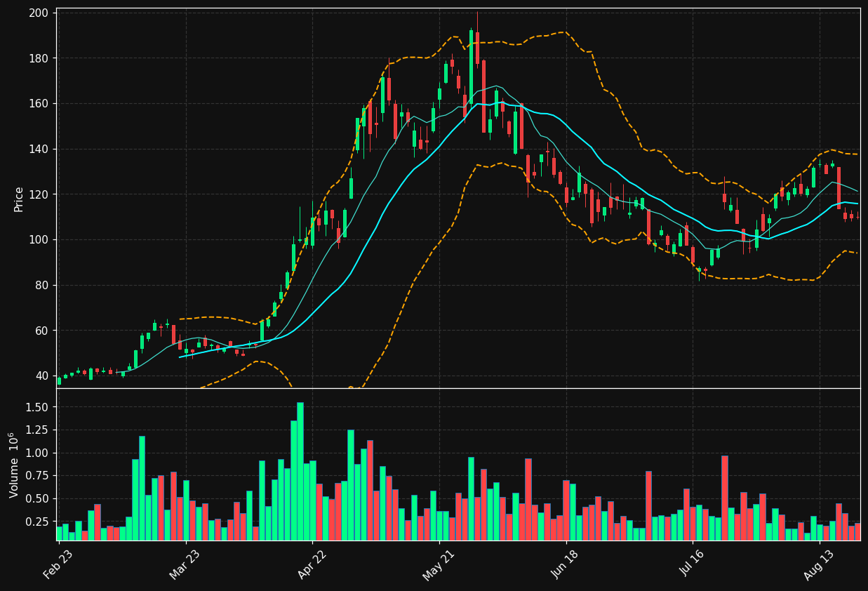Click the 180 price axis label
Screen dimensions: 868x591
pyautogui.click(x=39, y=58)
